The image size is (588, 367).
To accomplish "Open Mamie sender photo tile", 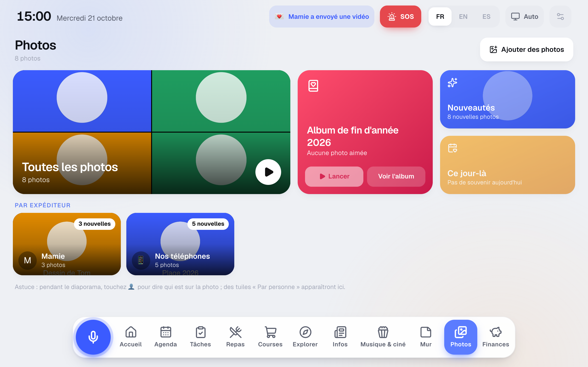I will pos(67,244).
